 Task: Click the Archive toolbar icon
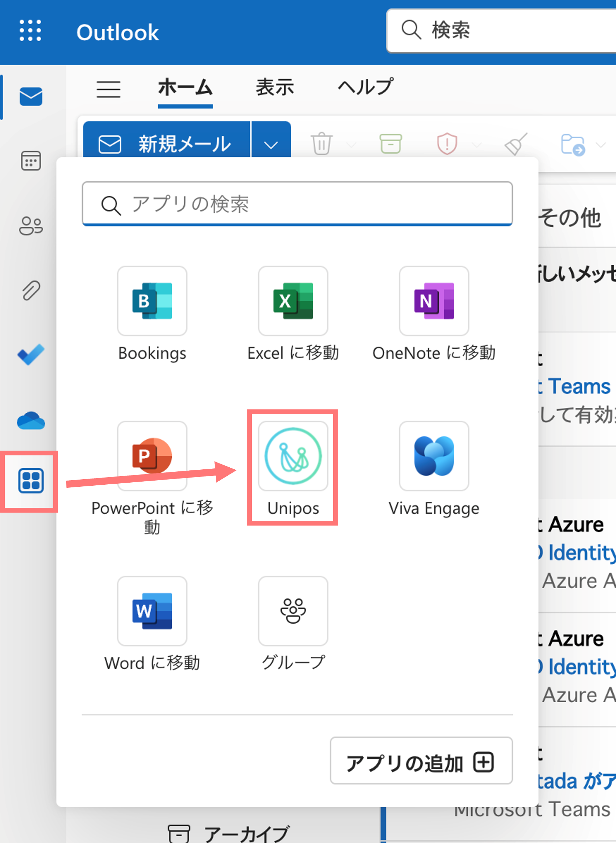390,143
